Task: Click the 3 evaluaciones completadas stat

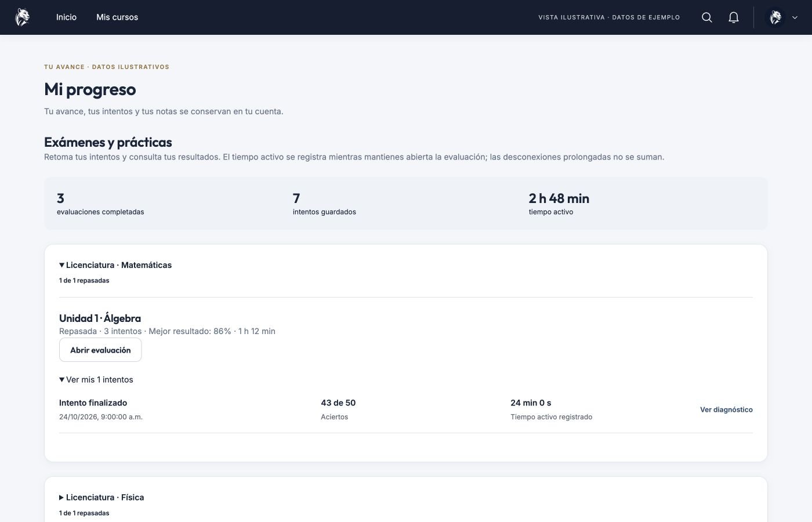Action: [100, 204]
